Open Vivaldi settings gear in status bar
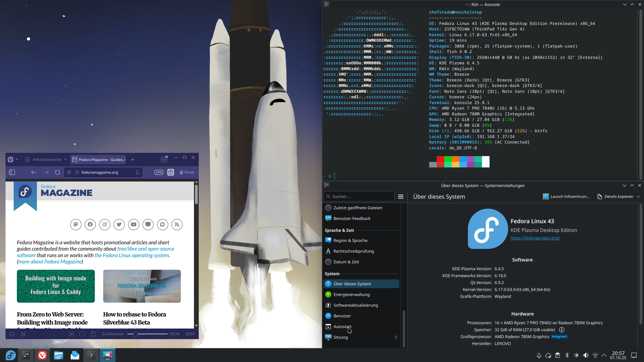 (12, 334)
